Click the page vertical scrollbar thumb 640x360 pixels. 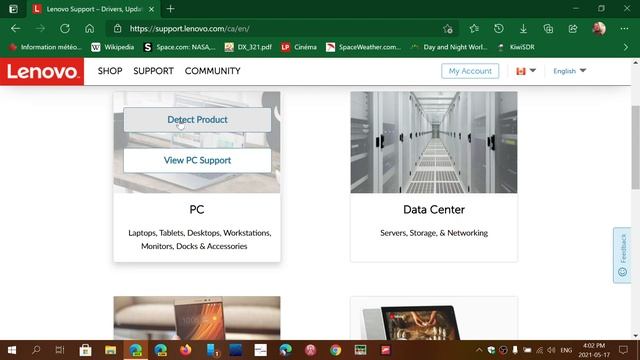(x=636, y=147)
